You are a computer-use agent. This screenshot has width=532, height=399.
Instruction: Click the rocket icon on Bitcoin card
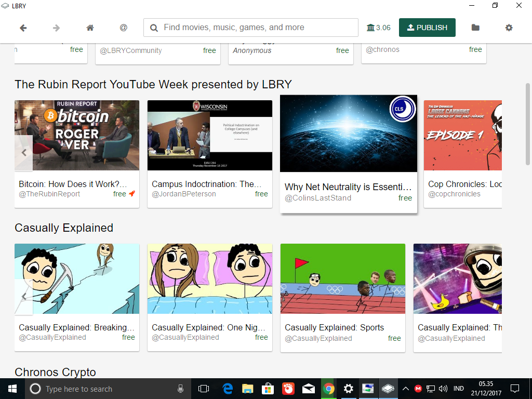click(132, 194)
